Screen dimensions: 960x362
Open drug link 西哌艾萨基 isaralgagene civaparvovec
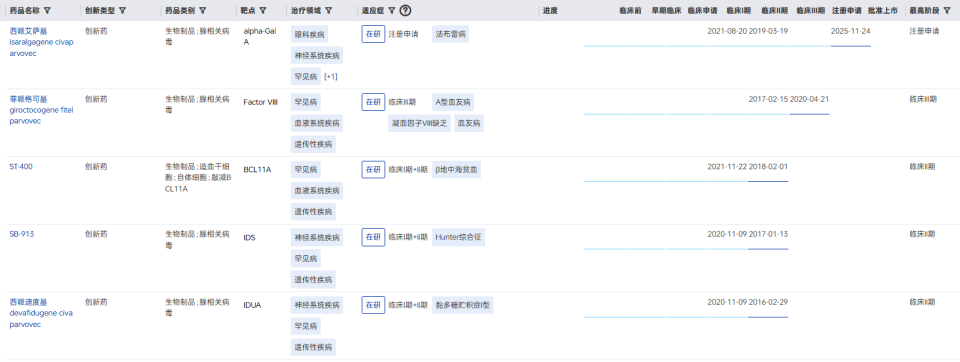pyautogui.click(x=41, y=42)
